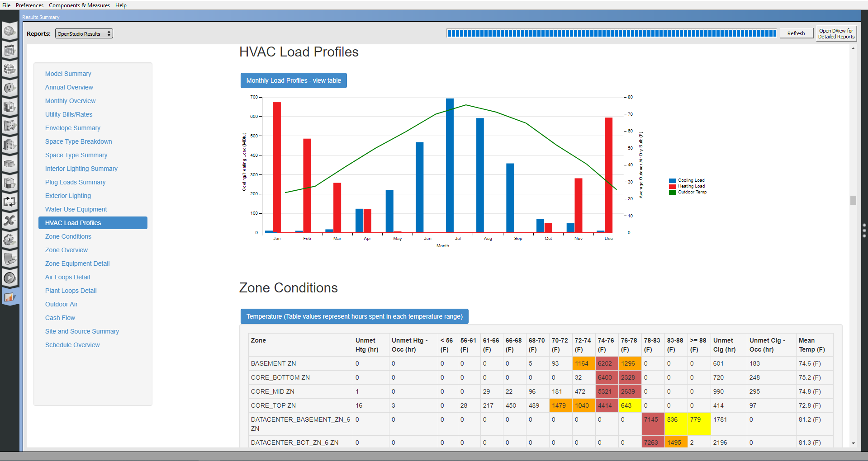
Task: Navigate to Annual Overview link
Action: 69,87
